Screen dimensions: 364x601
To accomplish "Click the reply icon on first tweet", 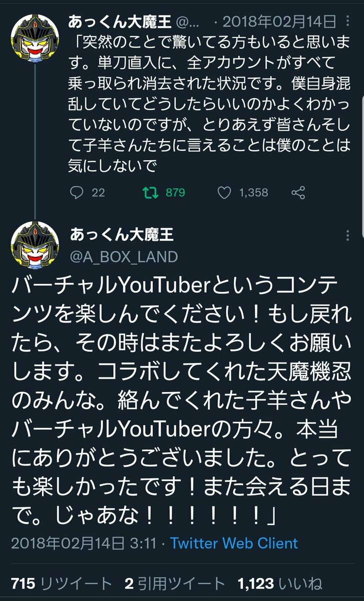I will point(76,192).
